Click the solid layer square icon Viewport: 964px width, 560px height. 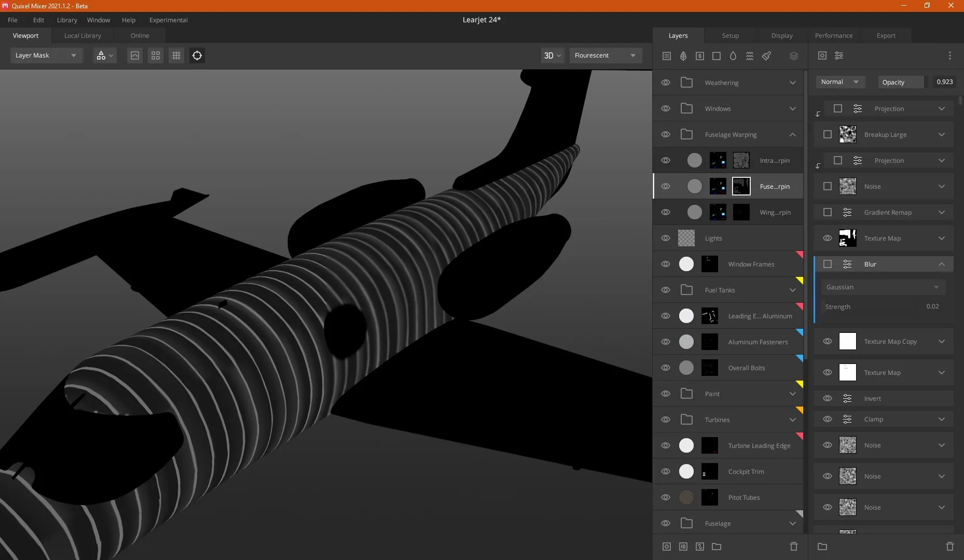717,56
